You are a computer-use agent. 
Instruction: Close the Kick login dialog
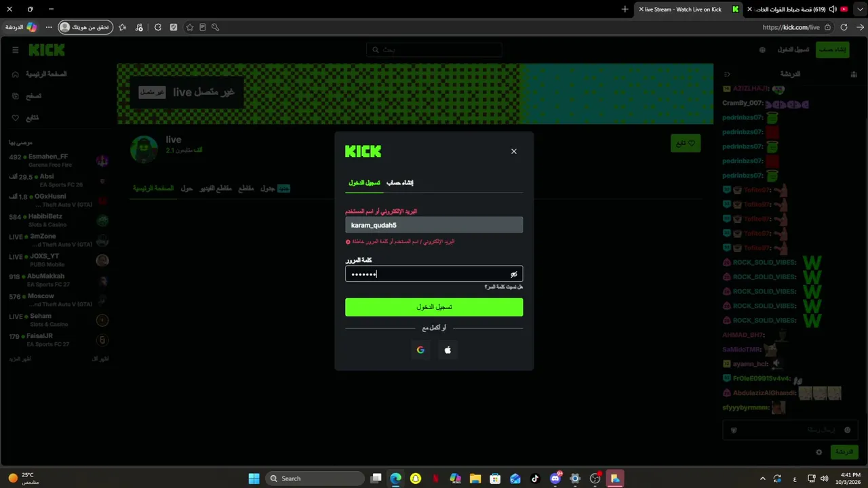[513, 151]
